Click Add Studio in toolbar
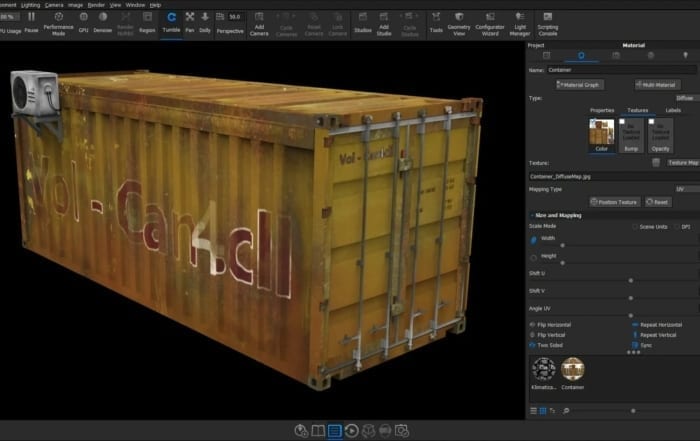Viewport: 700px width, 441px height. (x=384, y=24)
